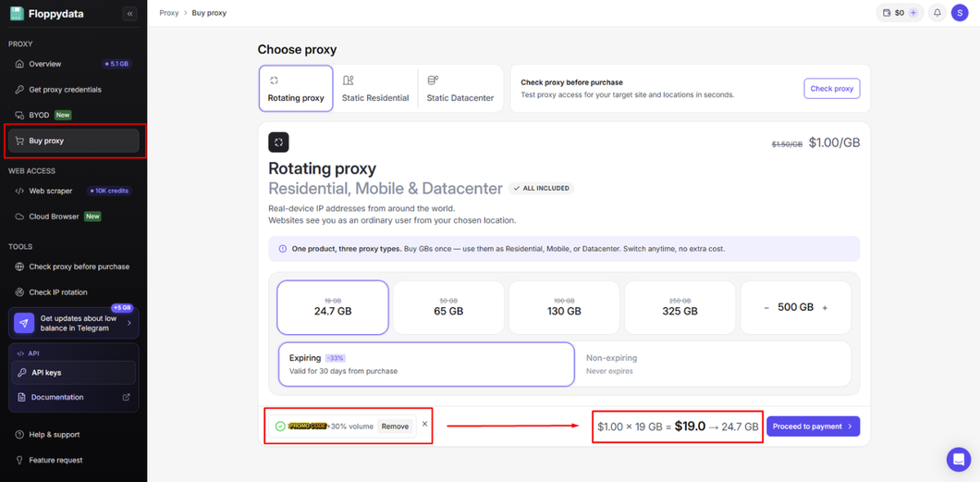Open Get proxy credentials page
This screenshot has width=980, height=482.
click(x=74, y=90)
